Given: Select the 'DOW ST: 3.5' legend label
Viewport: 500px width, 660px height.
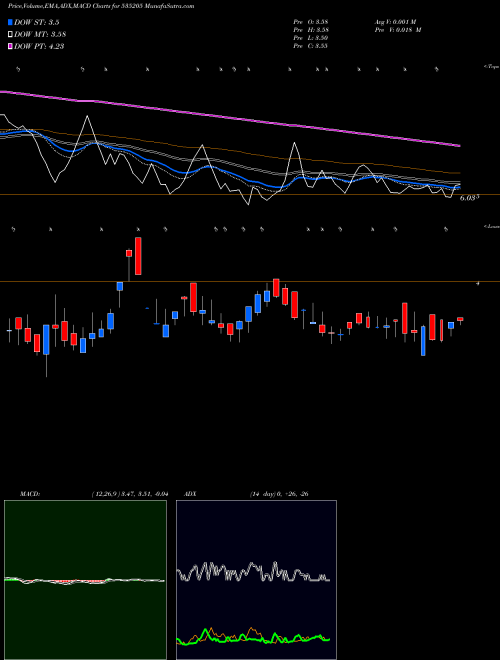Looking at the screenshot, I should (x=39, y=22).
